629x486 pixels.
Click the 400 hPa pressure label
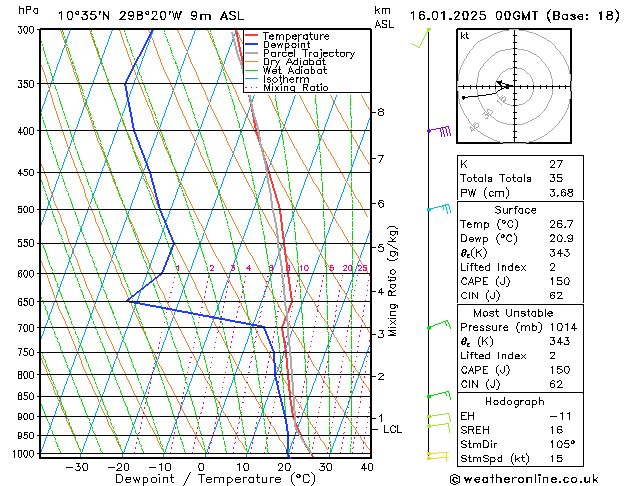coord(28,131)
